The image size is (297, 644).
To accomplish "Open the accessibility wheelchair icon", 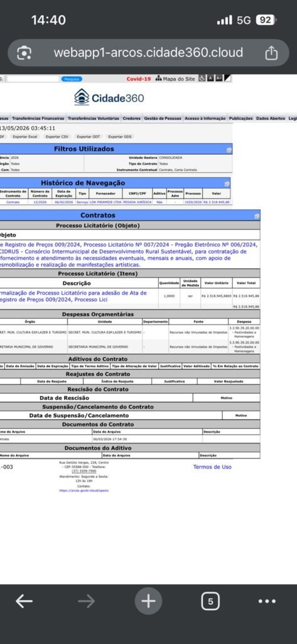I will pyautogui.click(x=202, y=79).
